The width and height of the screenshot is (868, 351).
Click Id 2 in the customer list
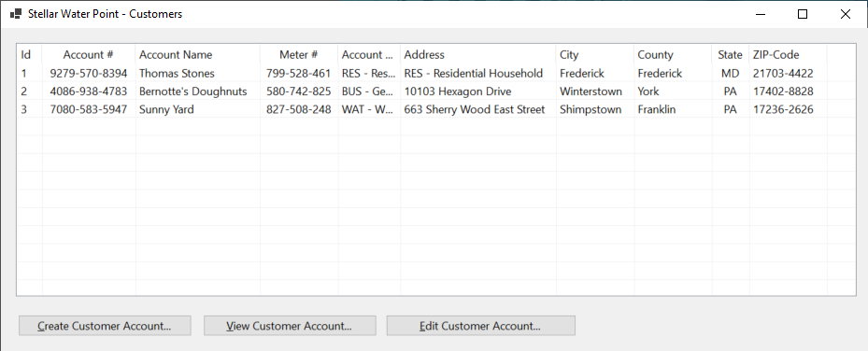pos(23,91)
